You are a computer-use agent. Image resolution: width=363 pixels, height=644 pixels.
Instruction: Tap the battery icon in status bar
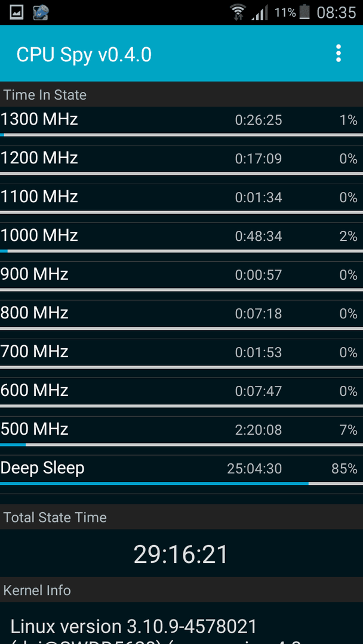click(304, 13)
